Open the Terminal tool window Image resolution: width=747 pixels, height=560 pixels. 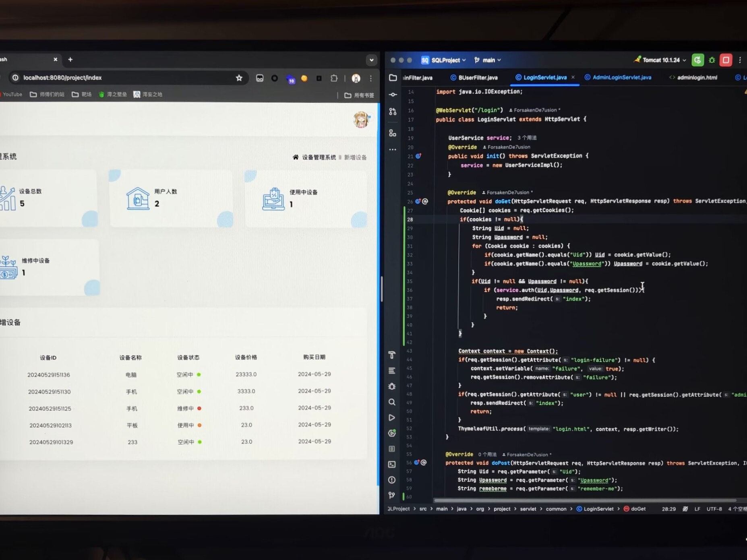(x=392, y=464)
